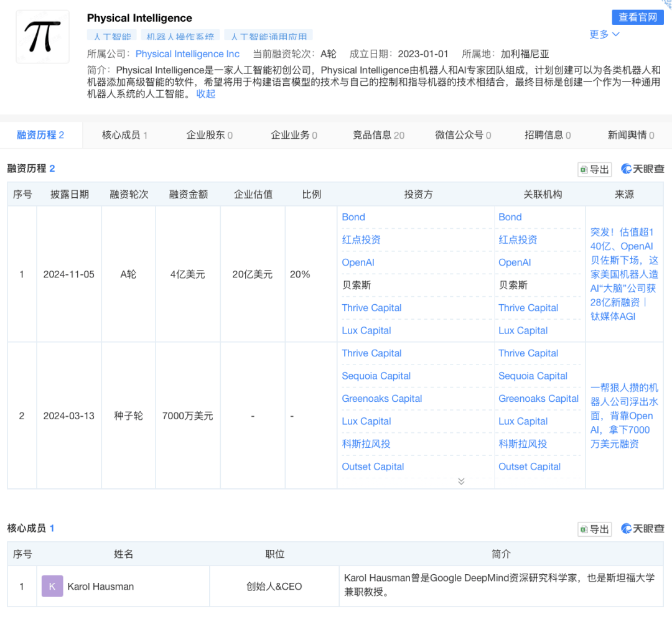
Task: Collapse company intro via 收起
Action: 206,94
